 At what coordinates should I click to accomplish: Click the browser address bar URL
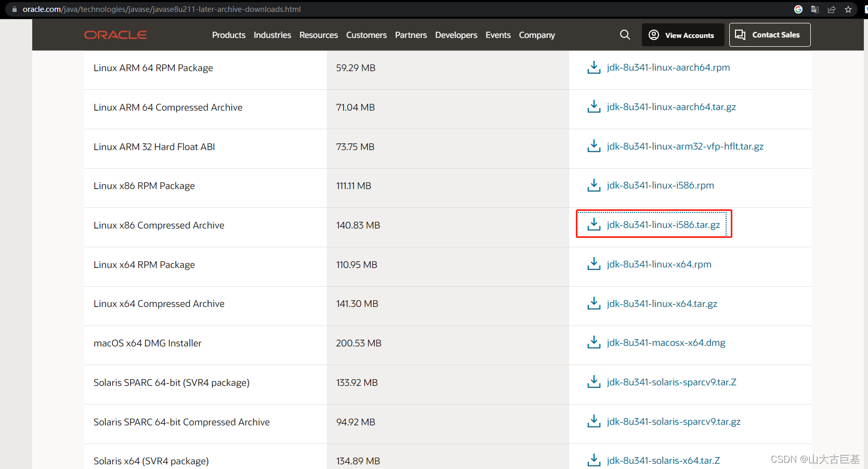point(162,9)
